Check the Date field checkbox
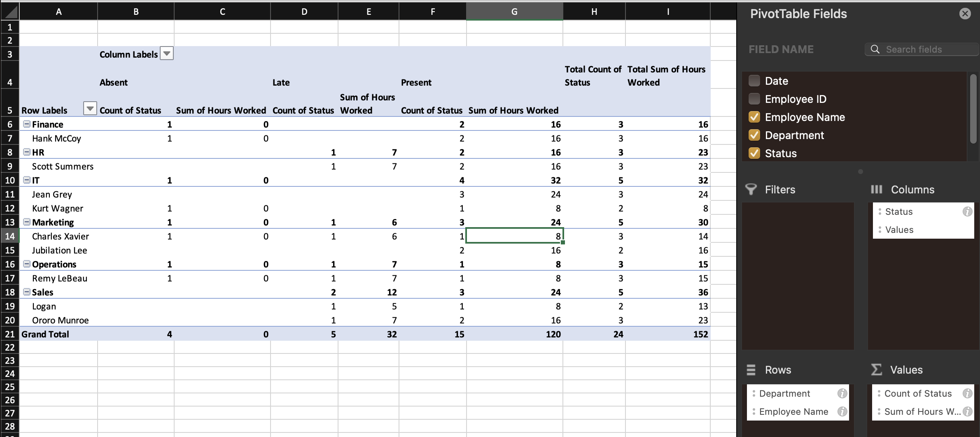This screenshot has width=980, height=437. point(754,81)
